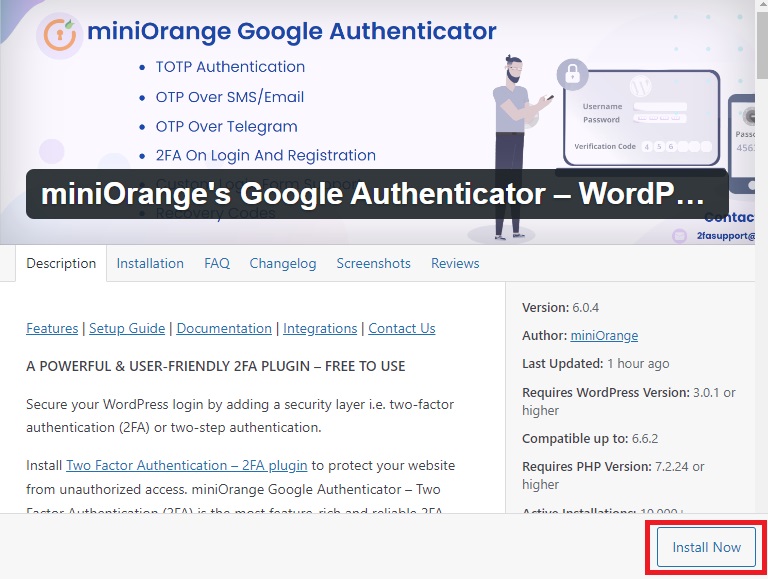Follow the Features link
This screenshot has height=579, width=768.
pyautogui.click(x=52, y=328)
